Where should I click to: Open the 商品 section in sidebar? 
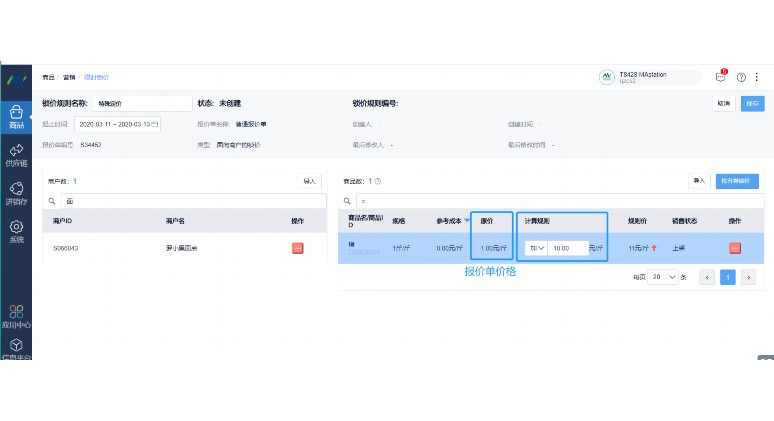point(16,117)
